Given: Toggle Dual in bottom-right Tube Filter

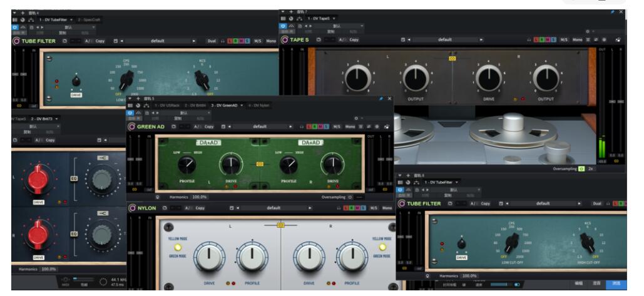Looking at the screenshot, I should pyautogui.click(x=597, y=203).
